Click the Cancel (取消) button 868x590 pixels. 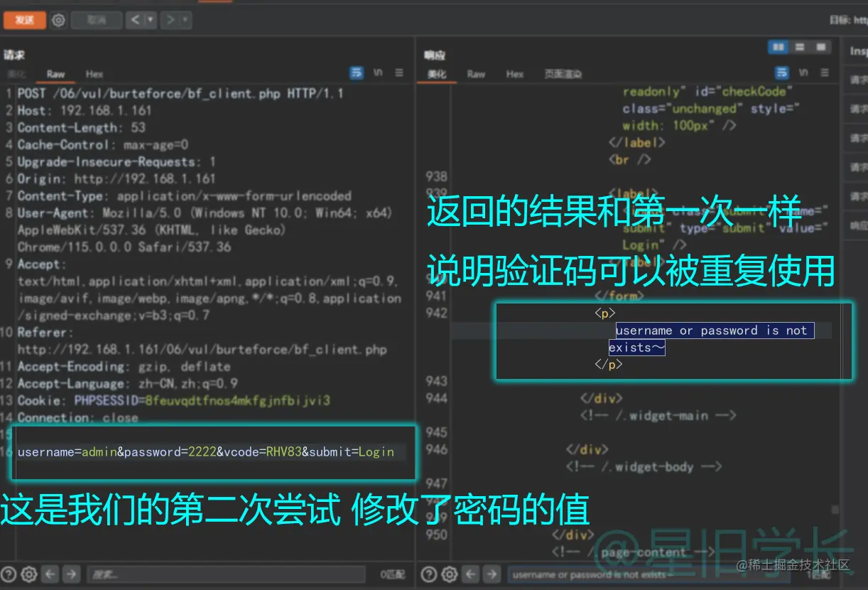[x=97, y=21]
